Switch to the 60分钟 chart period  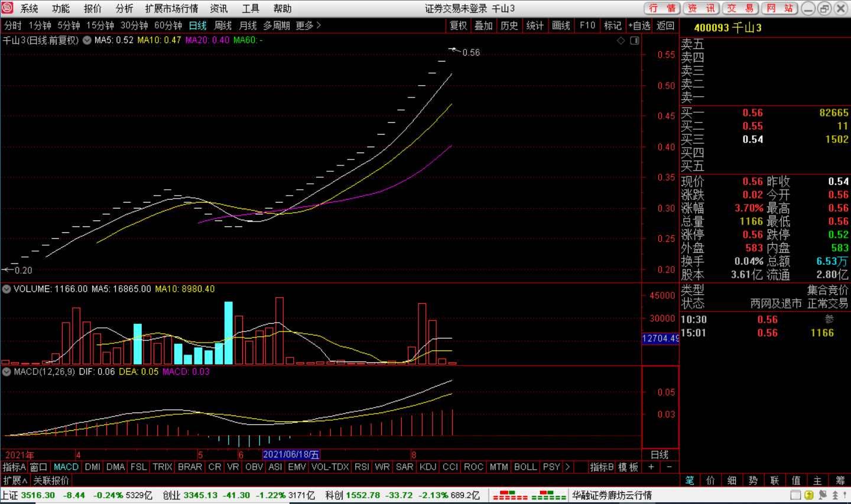[x=168, y=25]
